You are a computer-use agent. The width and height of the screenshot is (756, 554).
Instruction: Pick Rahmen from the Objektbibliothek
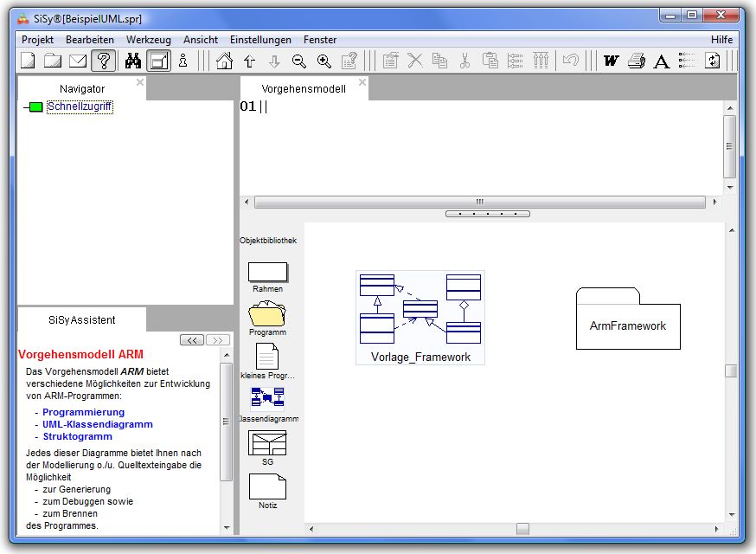click(x=267, y=278)
